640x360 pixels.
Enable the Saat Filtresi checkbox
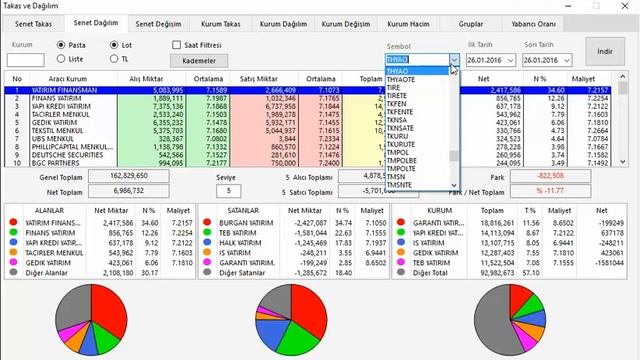(x=176, y=45)
